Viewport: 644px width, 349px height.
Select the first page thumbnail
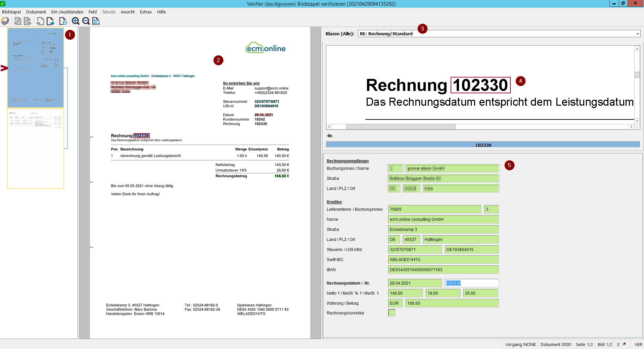[36, 68]
